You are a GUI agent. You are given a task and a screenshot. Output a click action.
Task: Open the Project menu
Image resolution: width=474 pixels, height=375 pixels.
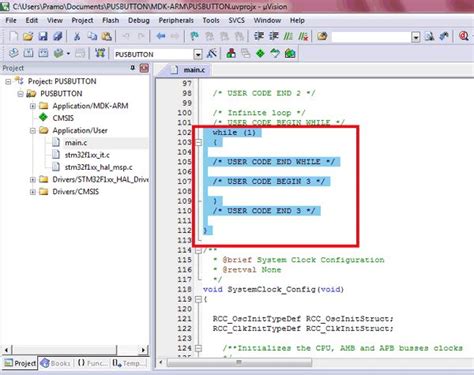[82, 20]
